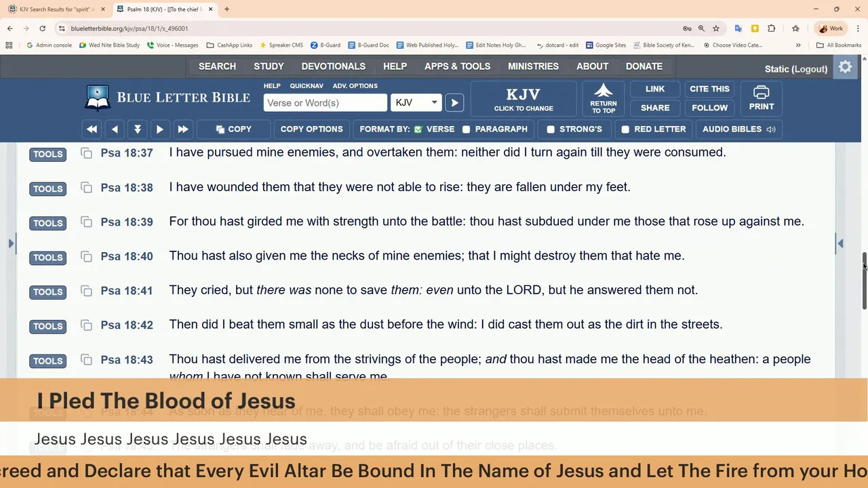The image size is (868, 488).
Task: Click the Copy button in the toolbar
Action: 233,129
